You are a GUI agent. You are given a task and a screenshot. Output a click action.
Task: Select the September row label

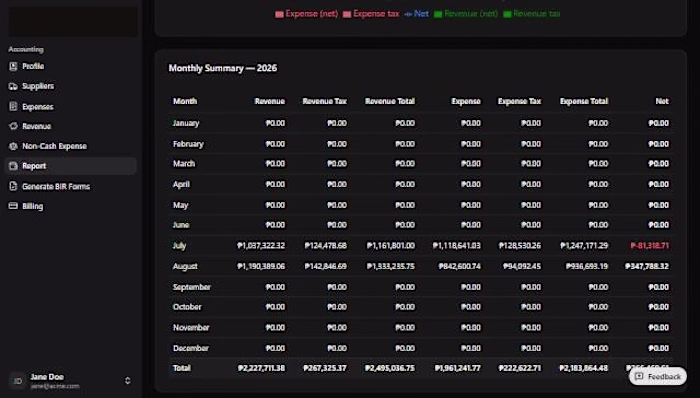tap(192, 287)
